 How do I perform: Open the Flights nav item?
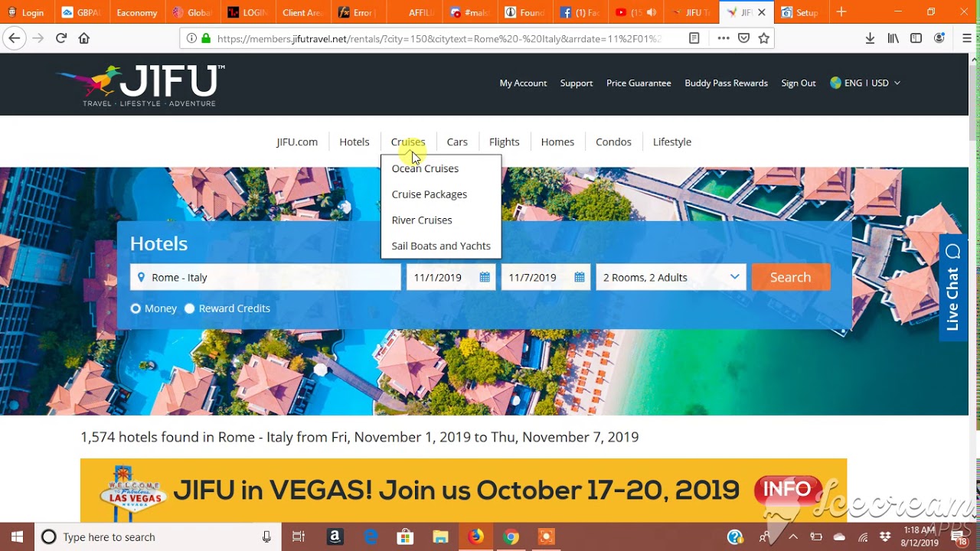[505, 142]
